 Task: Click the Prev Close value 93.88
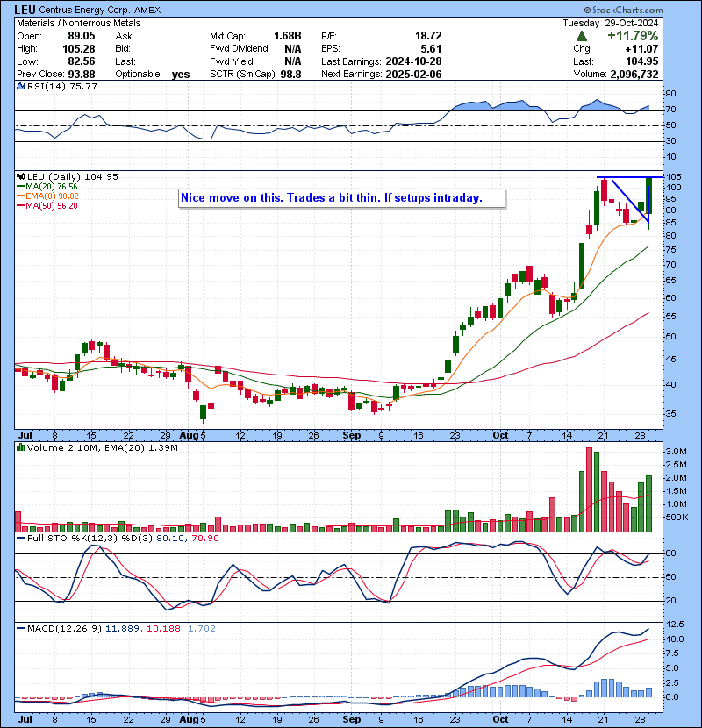[82, 75]
